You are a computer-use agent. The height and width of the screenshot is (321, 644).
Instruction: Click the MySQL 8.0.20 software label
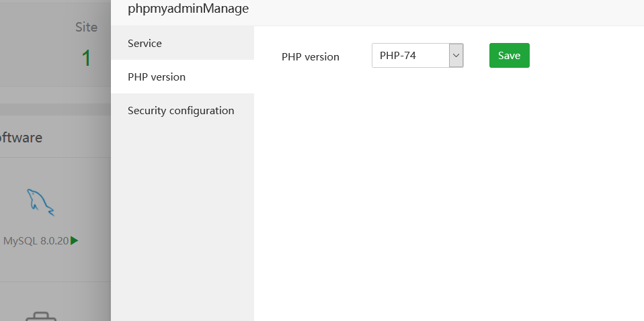coord(36,240)
